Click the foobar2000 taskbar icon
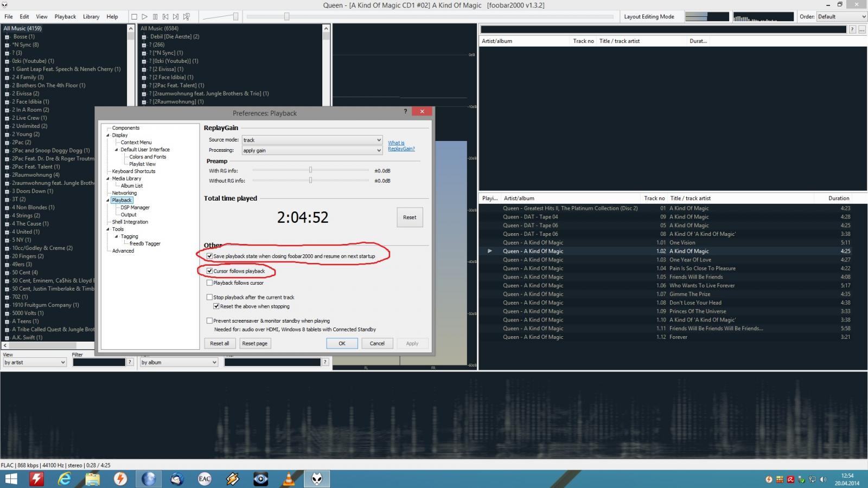868x488 pixels. click(317, 479)
